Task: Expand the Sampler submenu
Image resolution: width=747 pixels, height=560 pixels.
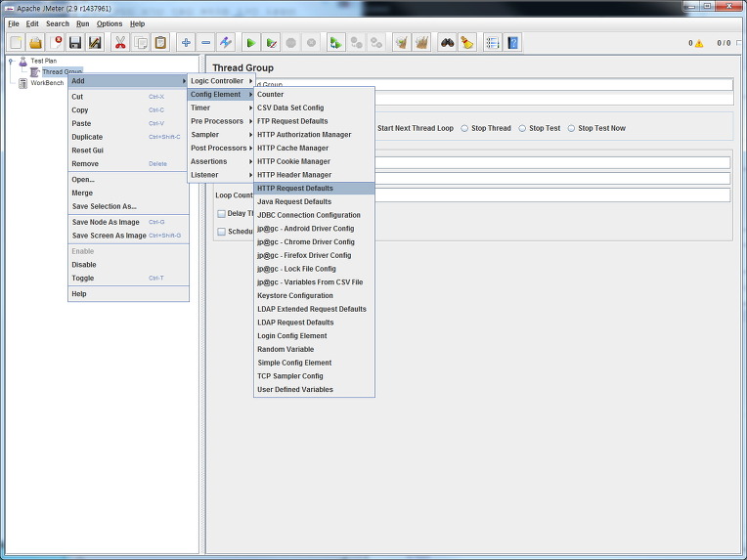Action: pos(221,135)
